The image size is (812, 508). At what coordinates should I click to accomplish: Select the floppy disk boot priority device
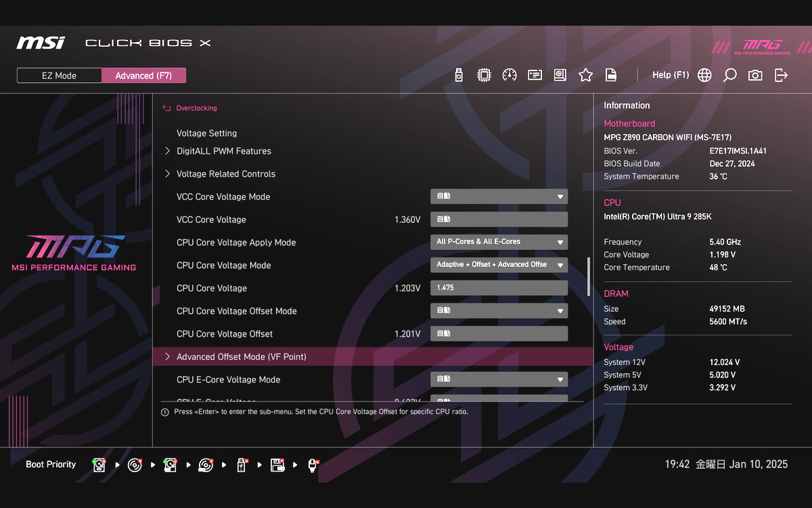pos(277,465)
